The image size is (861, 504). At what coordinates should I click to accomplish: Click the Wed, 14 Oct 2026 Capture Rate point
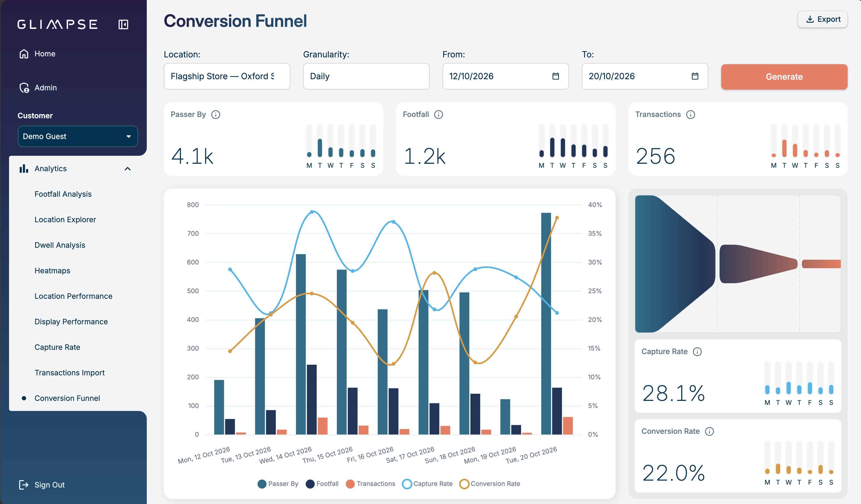click(312, 212)
